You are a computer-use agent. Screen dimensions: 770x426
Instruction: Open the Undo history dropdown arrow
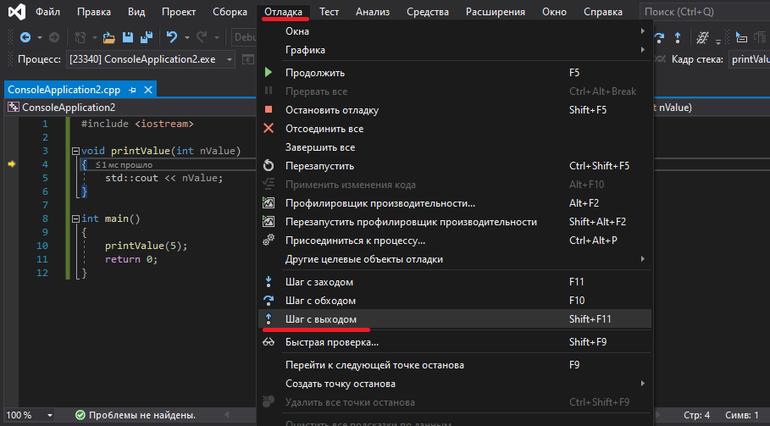(187, 37)
